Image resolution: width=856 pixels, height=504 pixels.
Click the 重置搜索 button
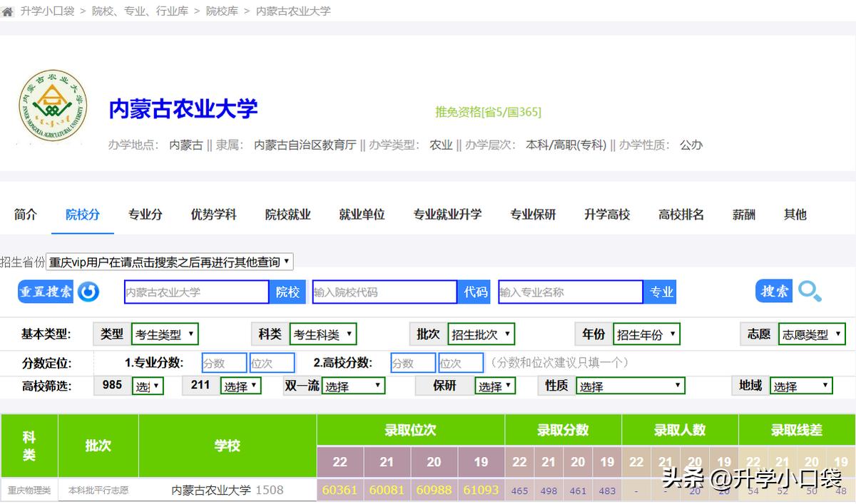(44, 292)
